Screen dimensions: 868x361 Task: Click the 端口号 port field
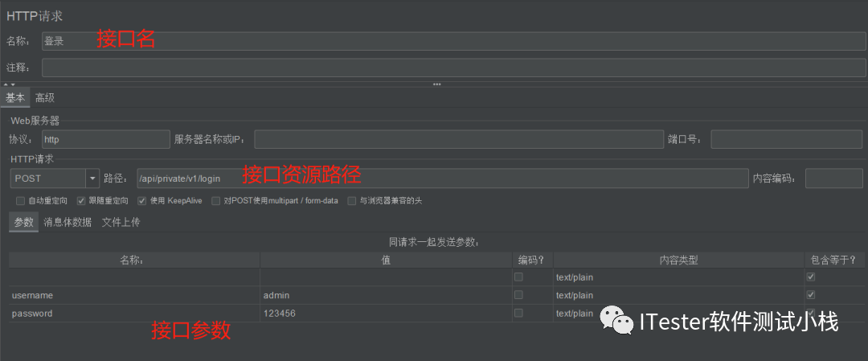[787, 140]
